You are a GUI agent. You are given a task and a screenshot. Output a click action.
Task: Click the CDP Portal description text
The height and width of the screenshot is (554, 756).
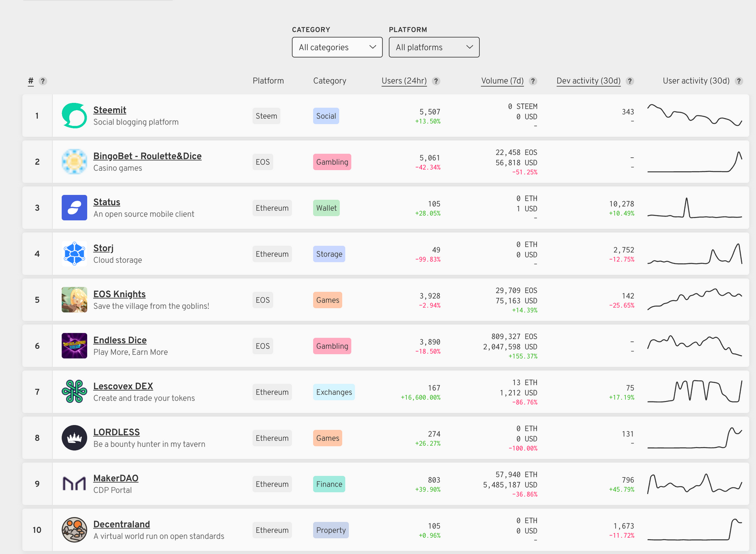113,490
